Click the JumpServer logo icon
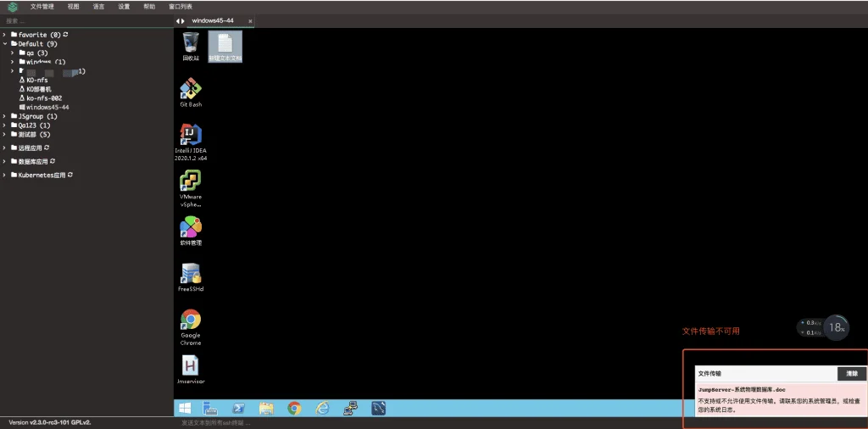Screen dimensions: 868x429 (12, 7)
